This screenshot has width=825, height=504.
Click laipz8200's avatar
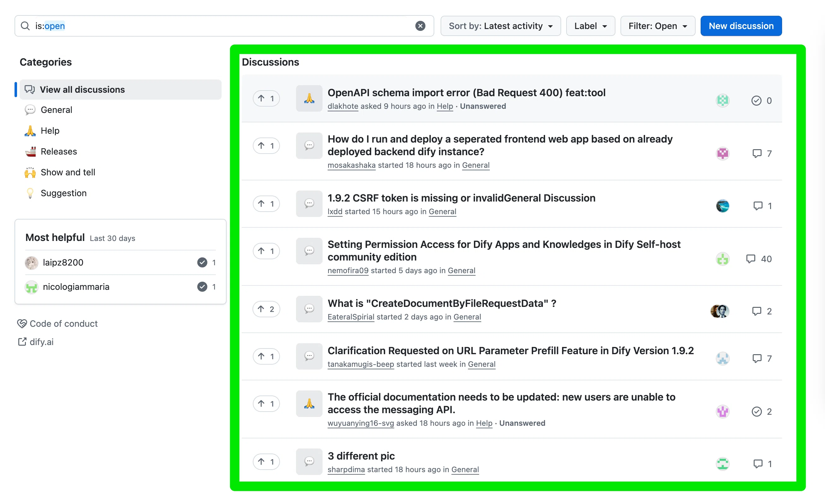32,262
